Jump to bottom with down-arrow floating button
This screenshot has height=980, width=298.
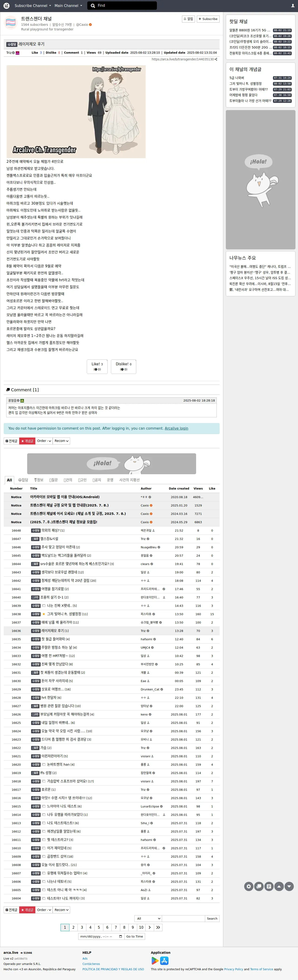[x=289, y=886]
